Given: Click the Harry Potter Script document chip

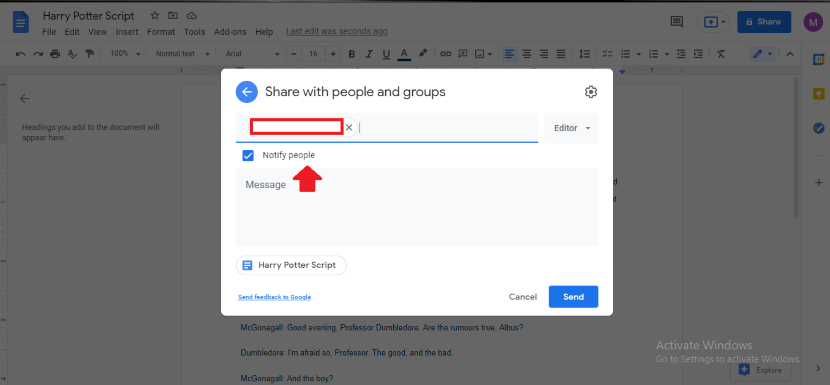Looking at the screenshot, I should click(x=291, y=265).
